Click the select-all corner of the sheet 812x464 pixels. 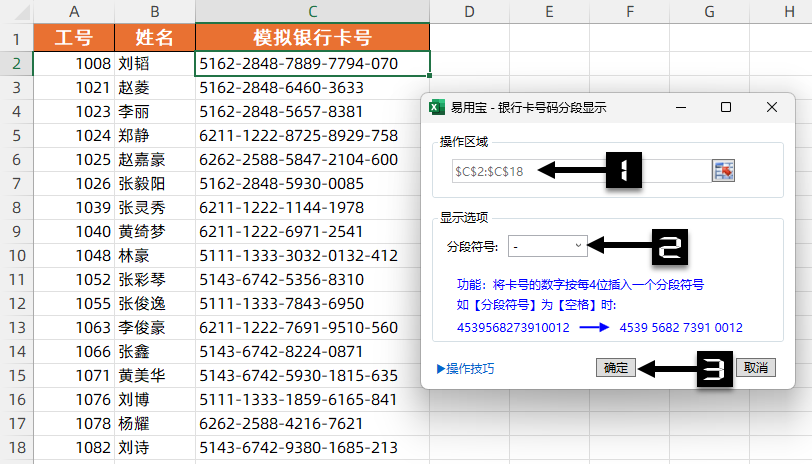[x=17, y=11]
